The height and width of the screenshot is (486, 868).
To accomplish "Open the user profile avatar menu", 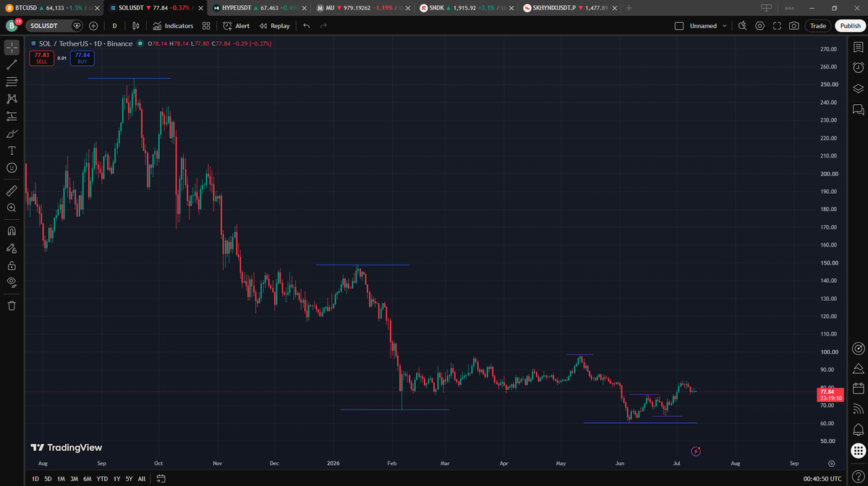I will coord(12,25).
